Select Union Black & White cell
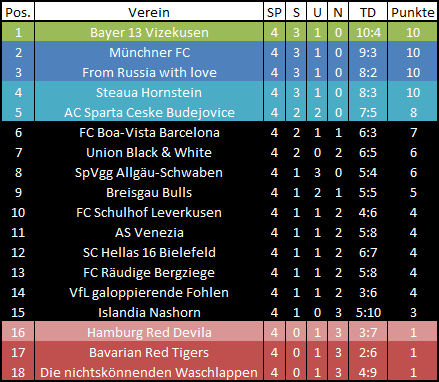Image resolution: width=439 pixels, height=382 pixels. pyautogui.click(x=149, y=152)
